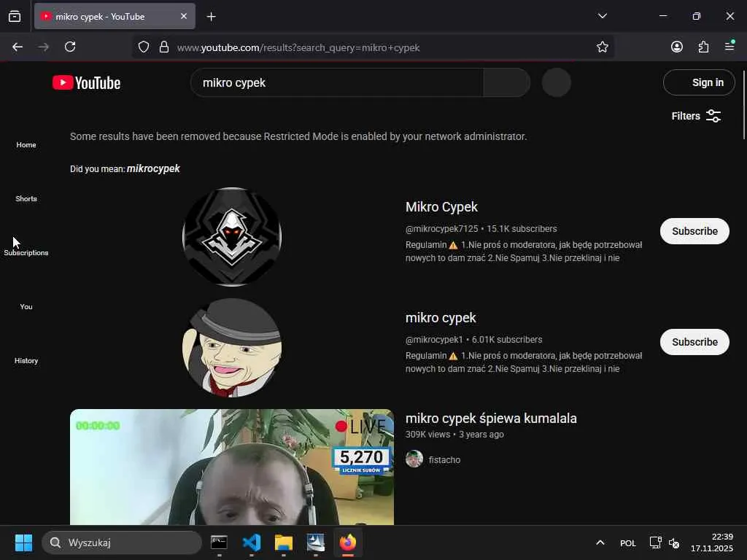Click the fistacho channel name
Viewport: 747px width, 560px height.
pyautogui.click(x=444, y=460)
